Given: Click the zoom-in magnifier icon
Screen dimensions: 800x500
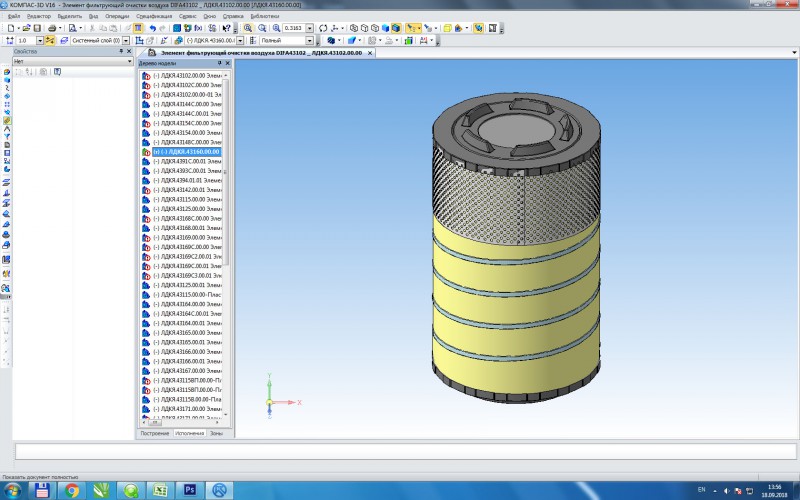Looking at the screenshot, I should [248, 28].
